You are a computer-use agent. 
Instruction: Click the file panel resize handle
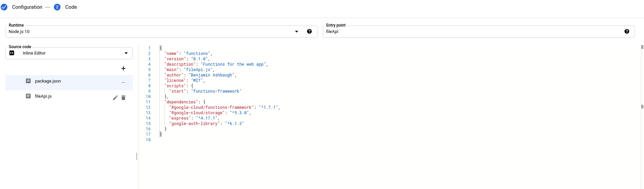point(137,156)
